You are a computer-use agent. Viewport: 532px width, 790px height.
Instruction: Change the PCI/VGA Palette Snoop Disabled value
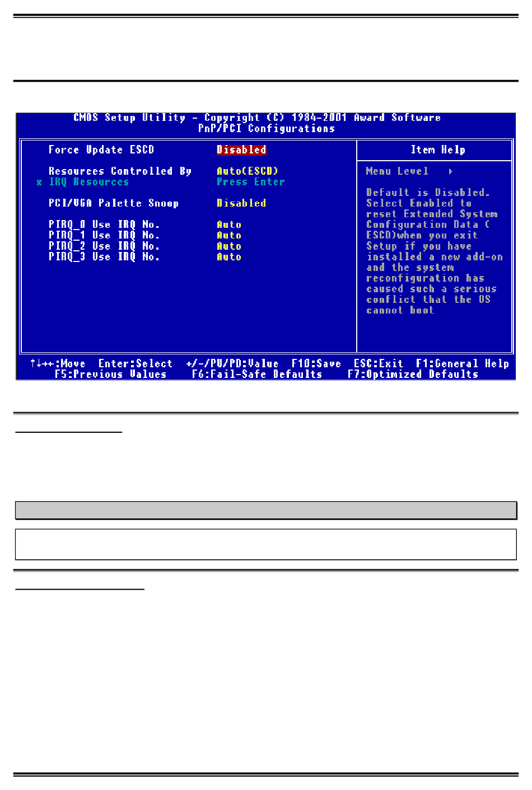coord(241,203)
